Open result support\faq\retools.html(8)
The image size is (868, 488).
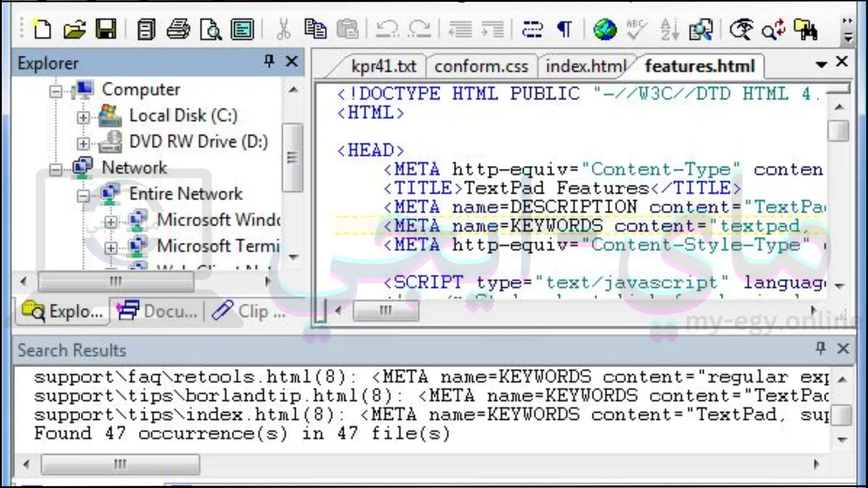(431, 377)
